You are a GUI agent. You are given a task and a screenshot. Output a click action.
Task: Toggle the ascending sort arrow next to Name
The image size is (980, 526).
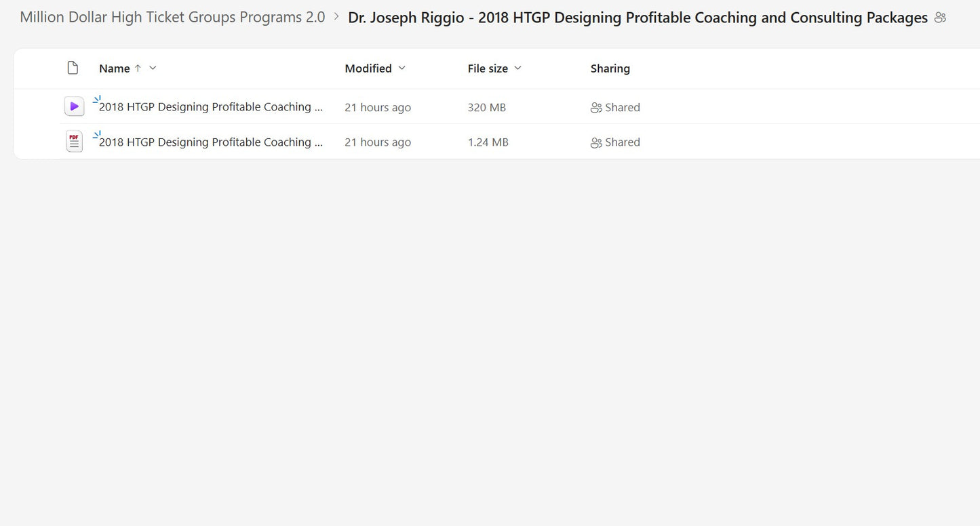pos(137,68)
